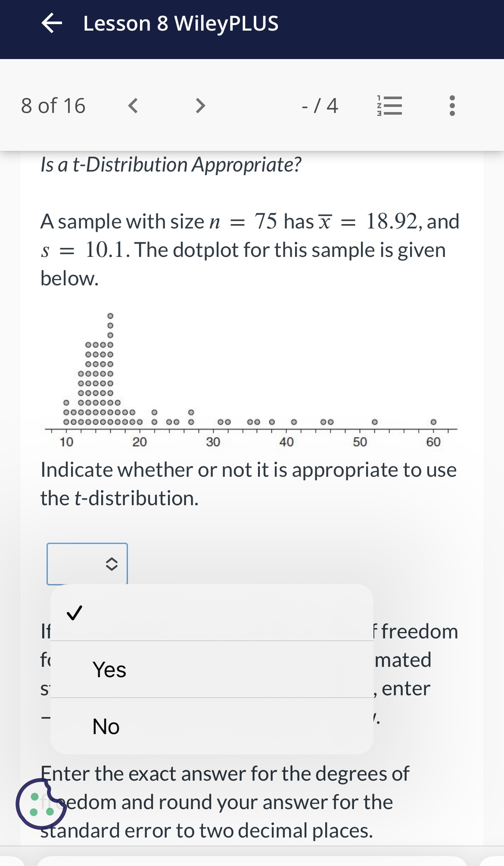Tap the 8 of 16 question counter
504x866 pixels.
tap(53, 106)
